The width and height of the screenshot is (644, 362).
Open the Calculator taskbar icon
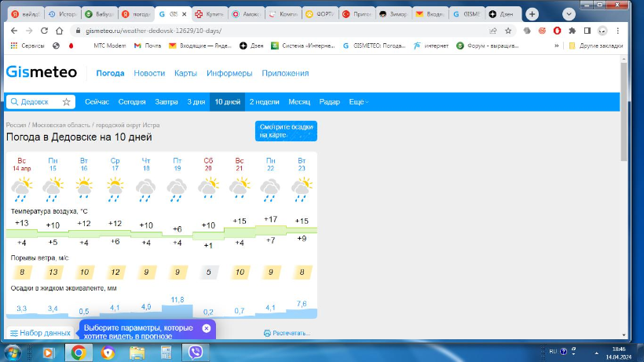click(x=166, y=353)
